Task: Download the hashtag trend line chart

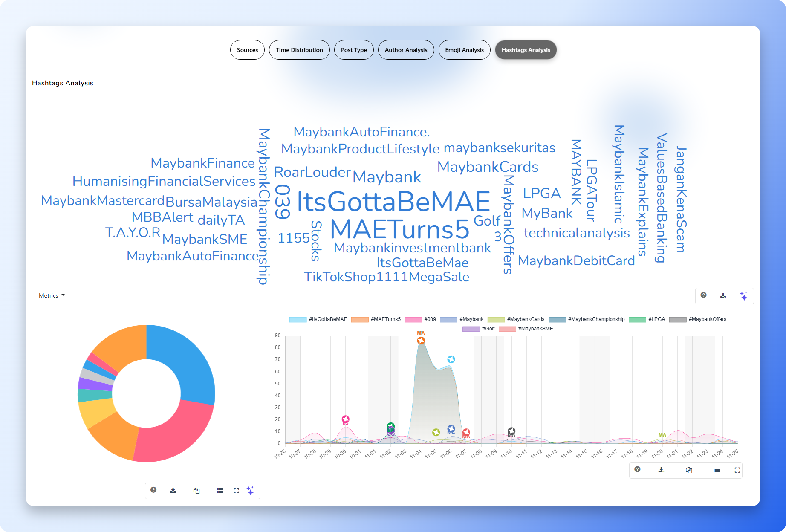Action: 661,470
